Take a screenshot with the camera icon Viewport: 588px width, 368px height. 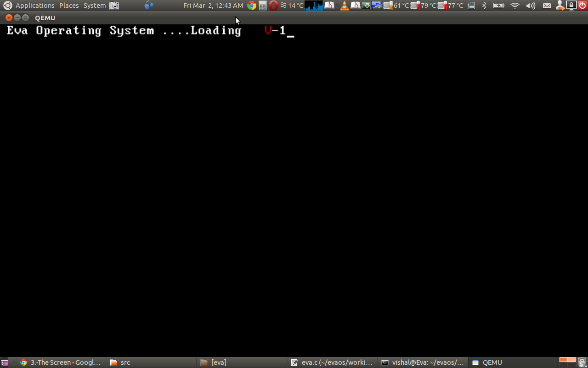[113, 6]
